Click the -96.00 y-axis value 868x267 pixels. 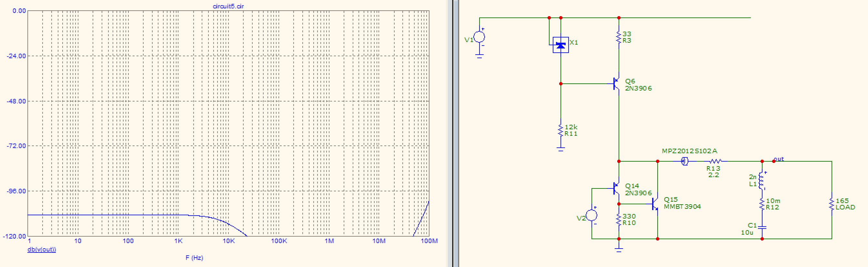16,191
